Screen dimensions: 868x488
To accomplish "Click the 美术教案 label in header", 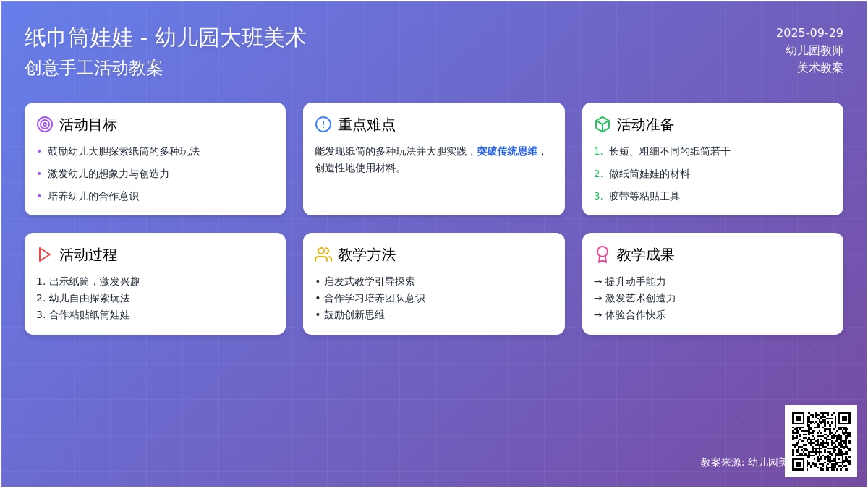I will click(x=820, y=68).
